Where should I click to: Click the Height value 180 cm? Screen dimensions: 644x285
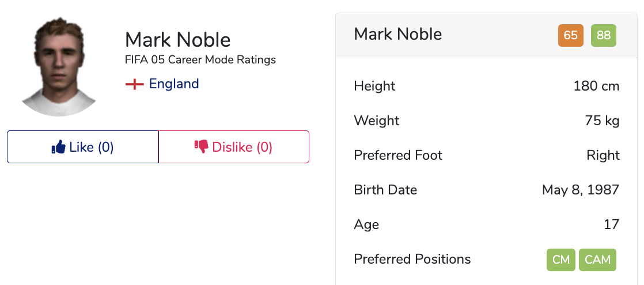[596, 87]
